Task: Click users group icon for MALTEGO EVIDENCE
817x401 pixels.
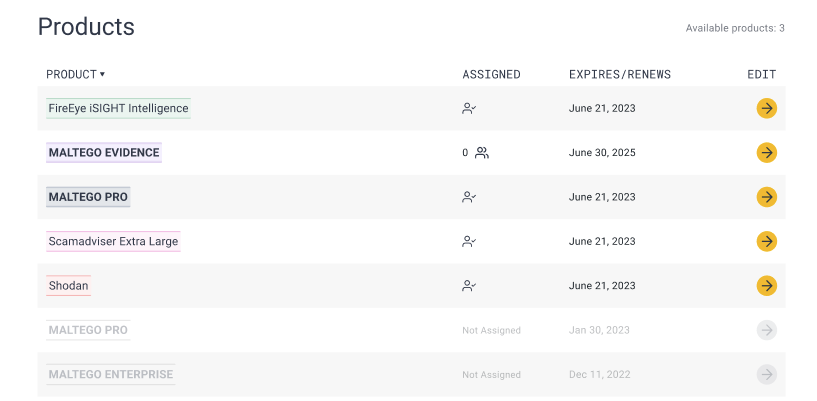Action: 482,153
